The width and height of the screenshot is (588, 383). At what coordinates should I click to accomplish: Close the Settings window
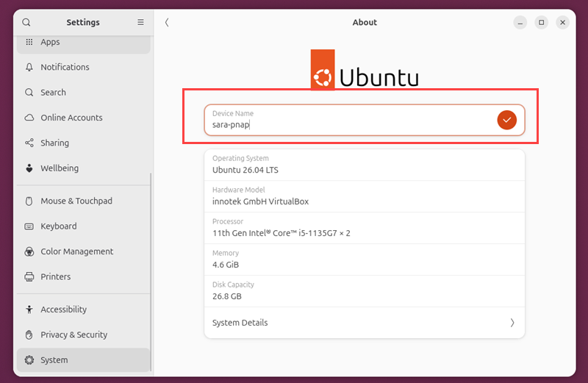[562, 23]
